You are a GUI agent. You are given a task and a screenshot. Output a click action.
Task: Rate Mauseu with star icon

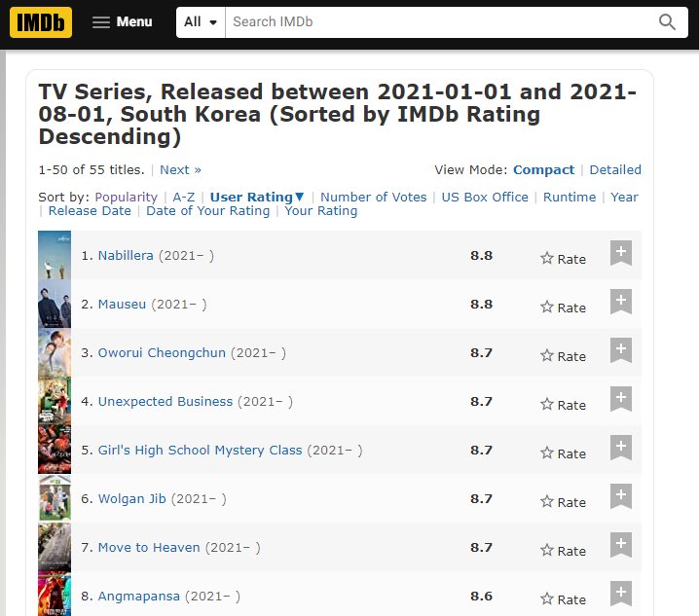pyautogui.click(x=563, y=308)
